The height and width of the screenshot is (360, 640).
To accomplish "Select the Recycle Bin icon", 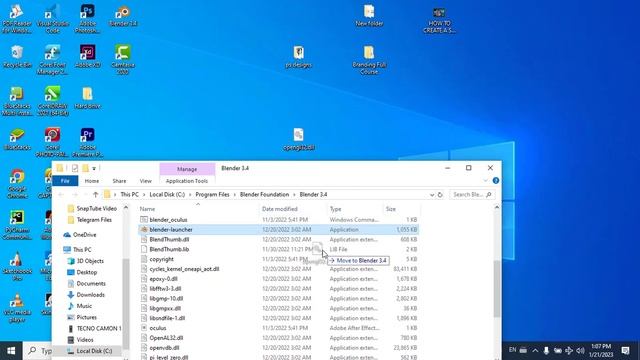I will 17,56.
